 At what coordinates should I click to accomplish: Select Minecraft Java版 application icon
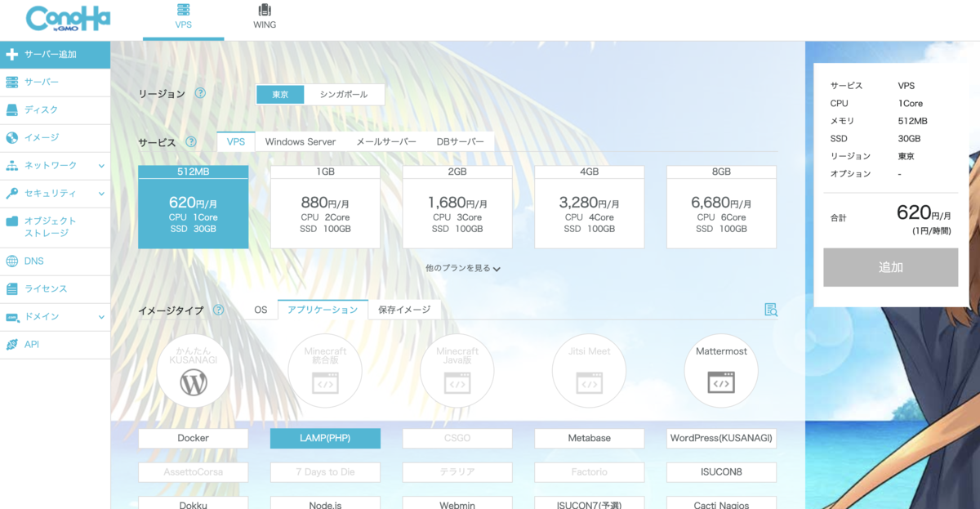pyautogui.click(x=457, y=370)
